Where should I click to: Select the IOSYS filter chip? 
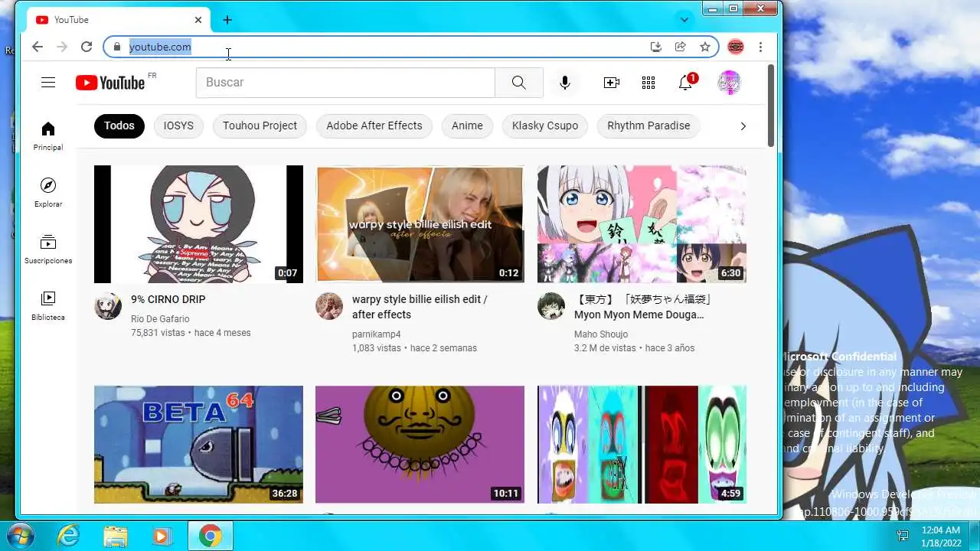coord(178,126)
